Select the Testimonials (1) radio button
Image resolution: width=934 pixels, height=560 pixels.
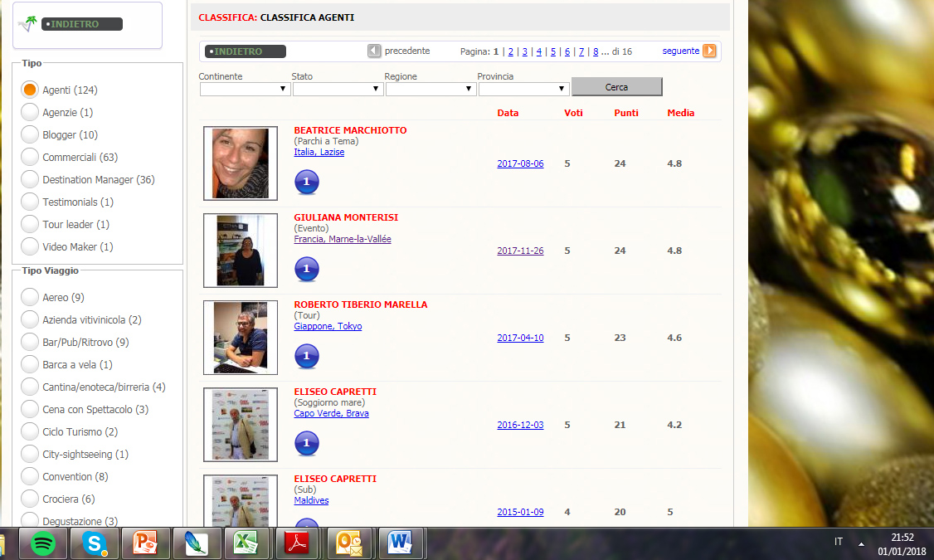(29, 202)
